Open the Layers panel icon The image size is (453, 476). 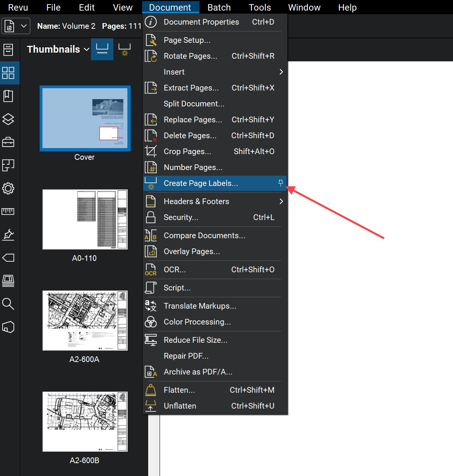tap(8, 119)
